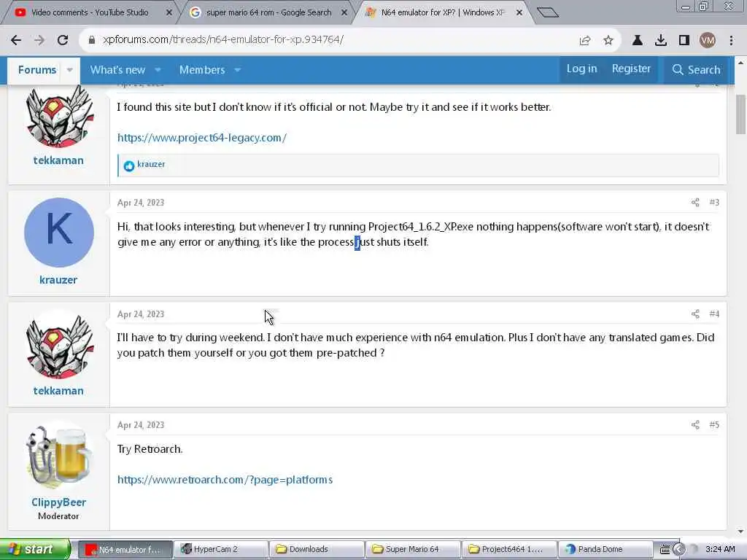
Task: Click the #5 post permalink
Action: 714,425
